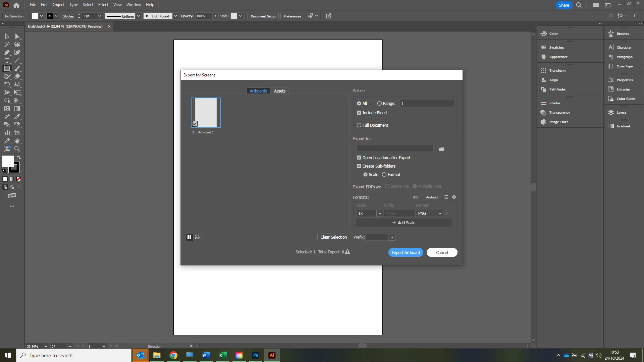Select the Full Document radio button
The image size is (644, 362).
(x=359, y=125)
